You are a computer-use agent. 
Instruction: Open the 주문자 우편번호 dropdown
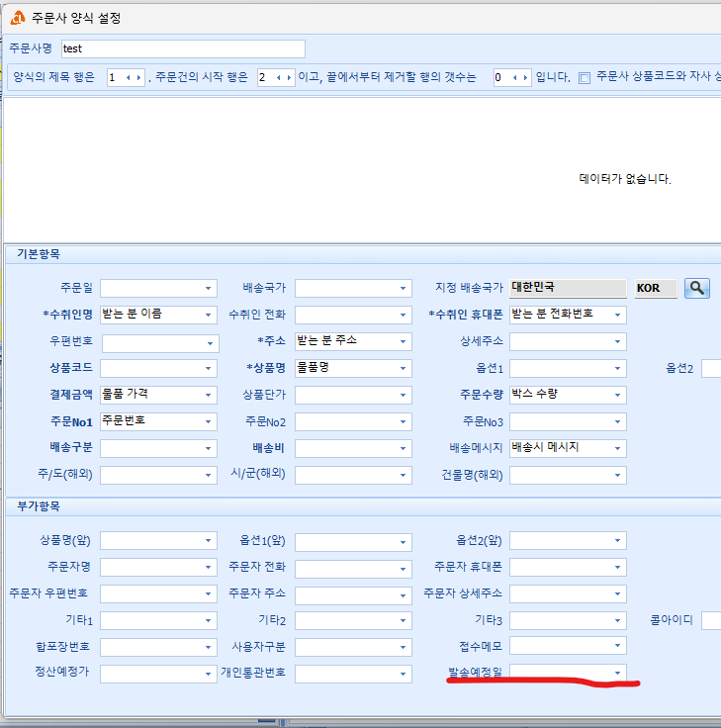coord(208,594)
